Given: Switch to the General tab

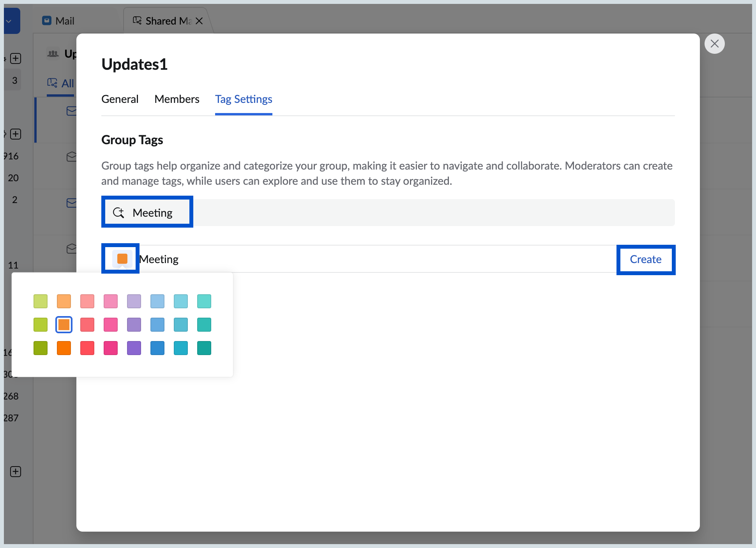Looking at the screenshot, I should click(120, 99).
